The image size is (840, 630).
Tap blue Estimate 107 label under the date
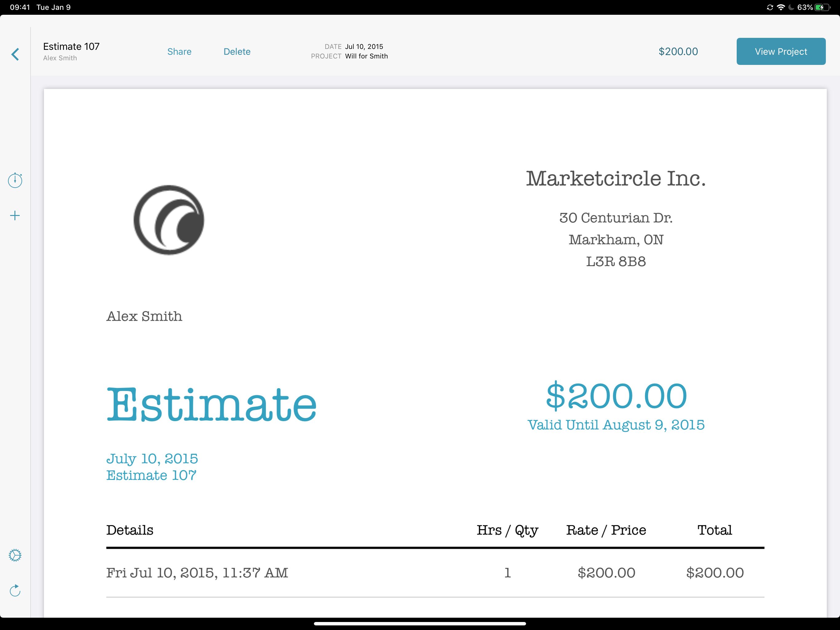click(x=151, y=475)
